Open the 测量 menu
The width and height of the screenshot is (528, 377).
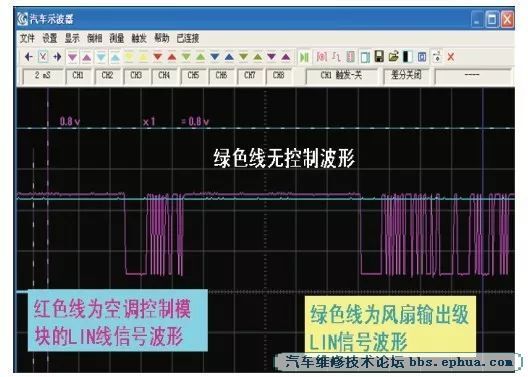pyautogui.click(x=117, y=38)
